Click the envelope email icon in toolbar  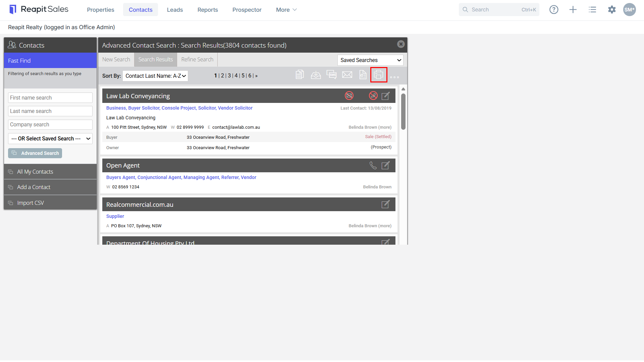click(347, 75)
